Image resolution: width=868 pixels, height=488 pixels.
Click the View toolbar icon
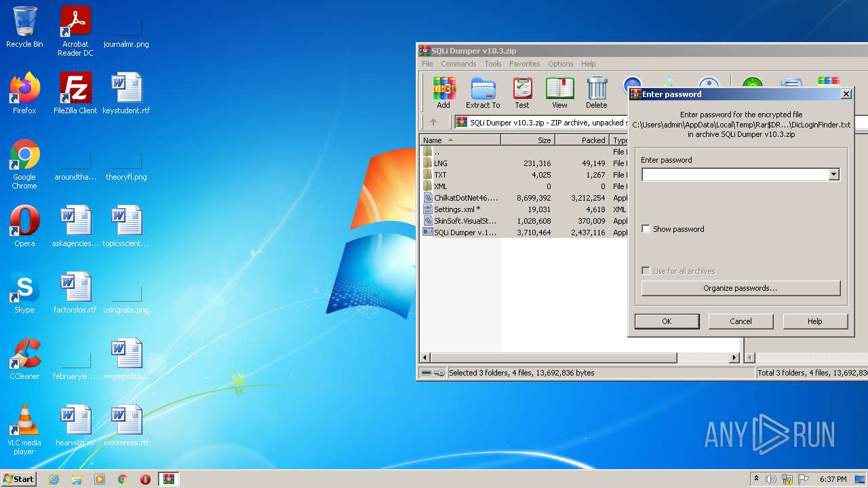click(x=559, y=93)
